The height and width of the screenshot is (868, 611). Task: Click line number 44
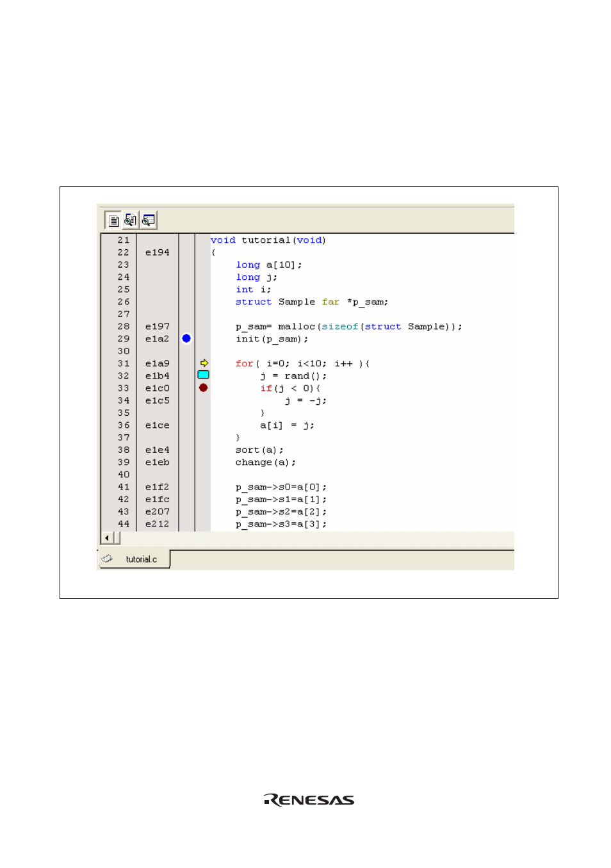124,524
